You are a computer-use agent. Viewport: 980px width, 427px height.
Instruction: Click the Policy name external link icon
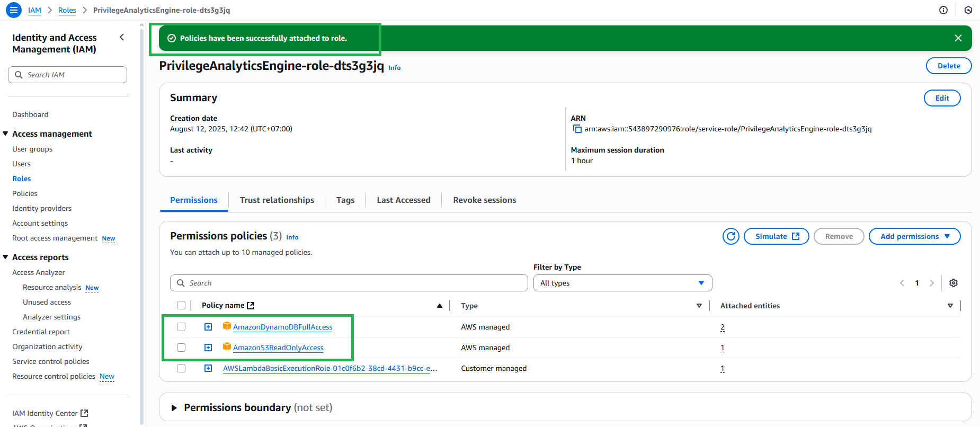pos(251,306)
